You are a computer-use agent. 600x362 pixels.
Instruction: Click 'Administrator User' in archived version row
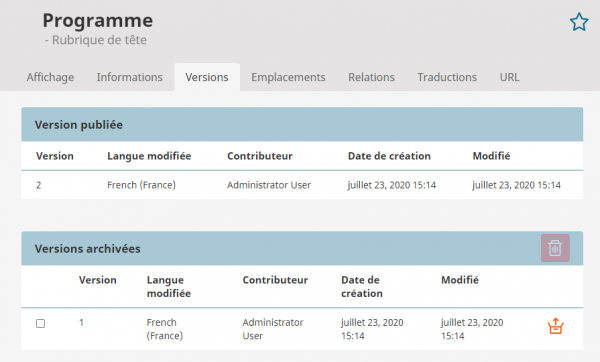tap(273, 329)
